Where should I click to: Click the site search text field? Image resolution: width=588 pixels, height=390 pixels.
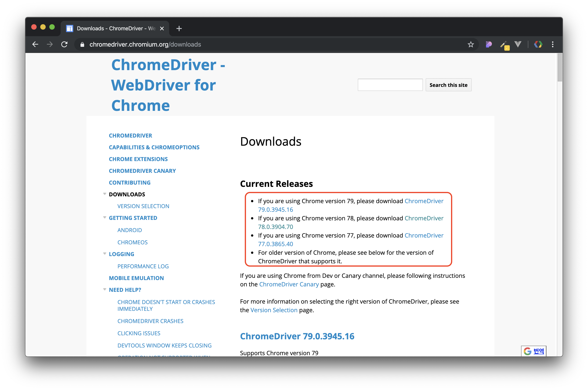[x=390, y=85]
